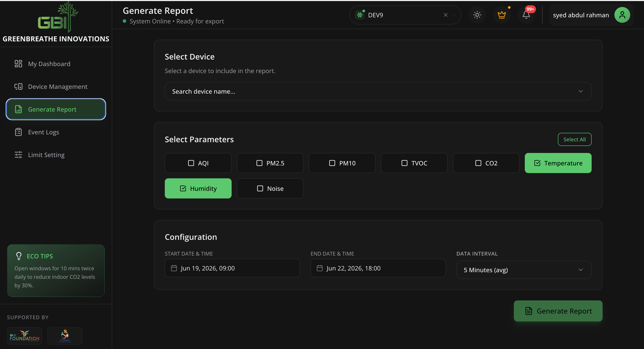This screenshot has height=349, width=644.
Task: Click the Select Device heading
Action: (x=190, y=57)
